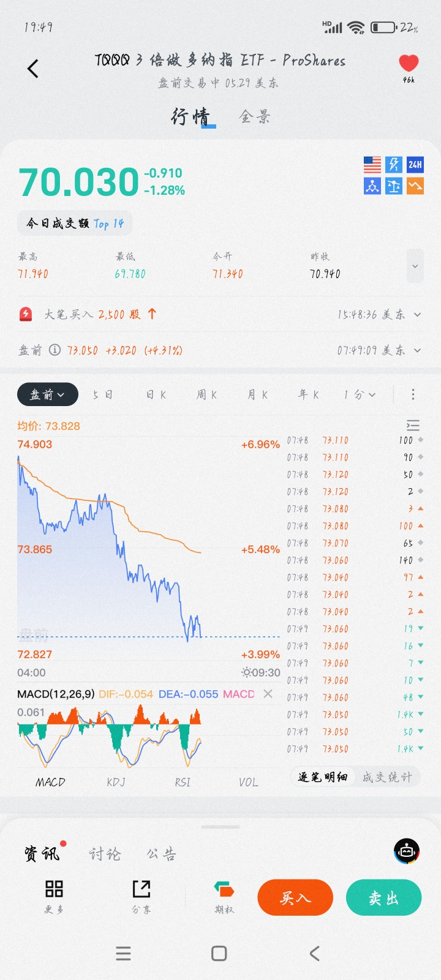
Task: Tap the info circle beside 盘前
Action: click(55, 350)
